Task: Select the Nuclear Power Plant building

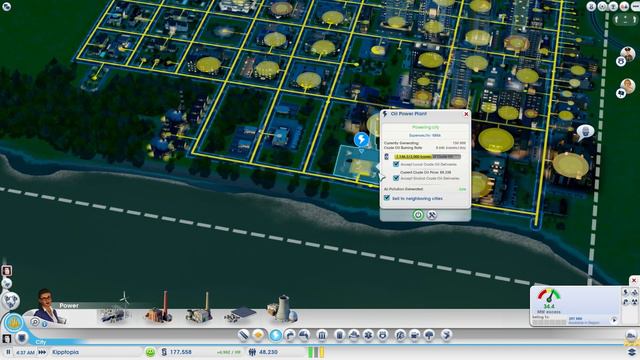Action: click(282, 309)
